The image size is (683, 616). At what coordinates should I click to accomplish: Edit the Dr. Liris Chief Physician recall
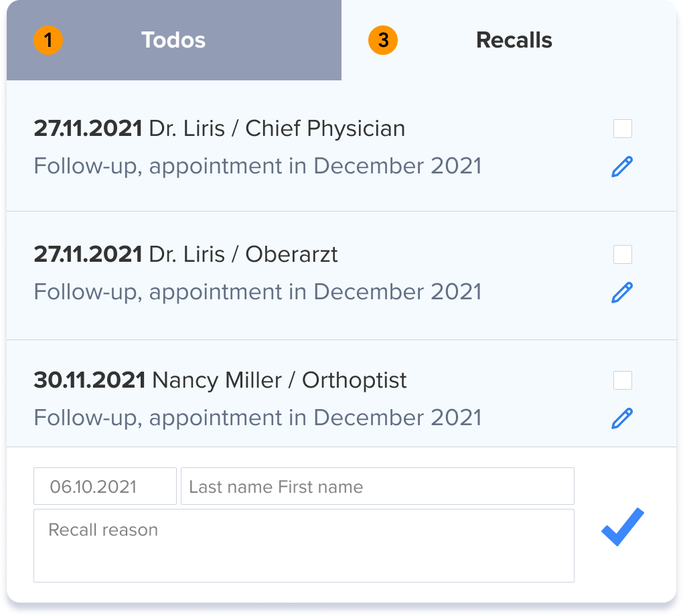622,167
